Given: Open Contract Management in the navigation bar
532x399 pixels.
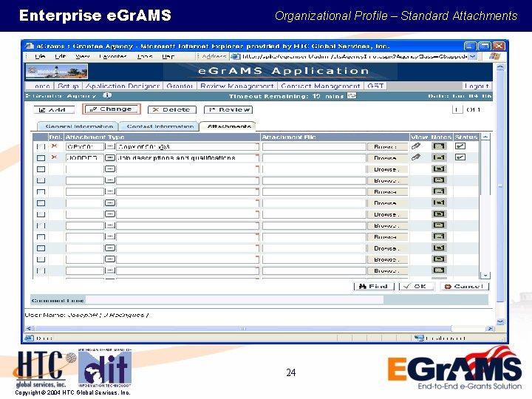Looking at the screenshot, I should click(x=321, y=86).
